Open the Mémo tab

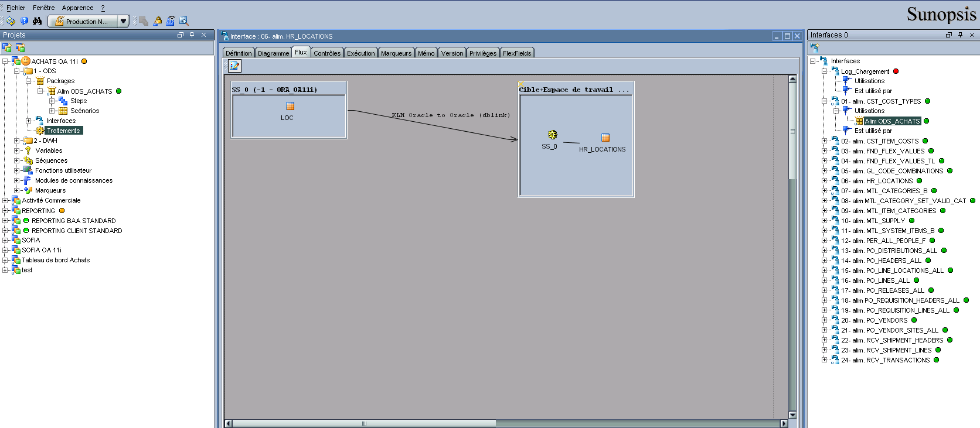pos(426,53)
